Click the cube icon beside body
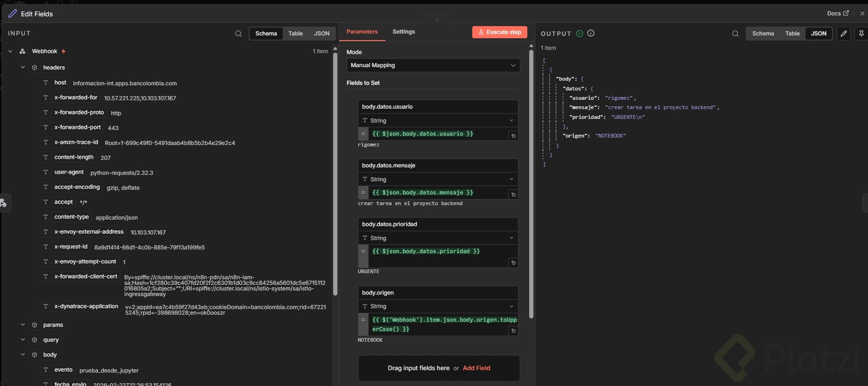The image size is (868, 386). 35,355
